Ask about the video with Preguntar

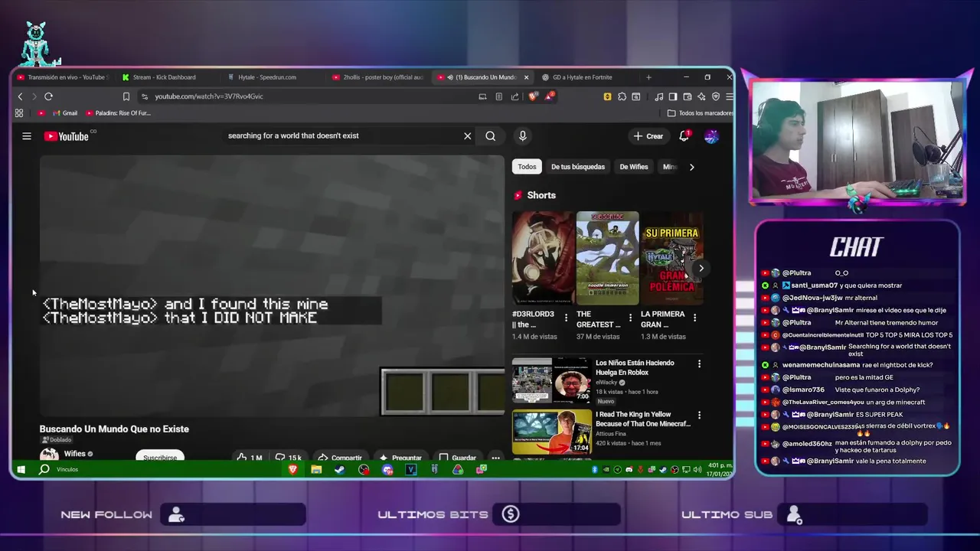(x=400, y=457)
